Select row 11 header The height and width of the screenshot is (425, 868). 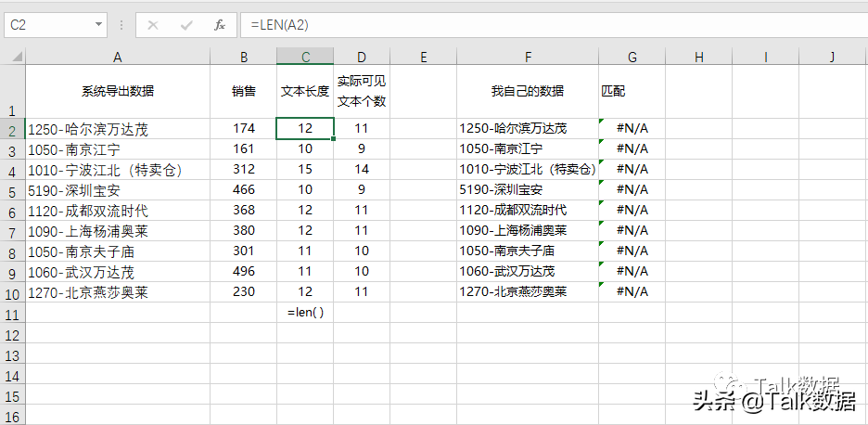point(12,313)
